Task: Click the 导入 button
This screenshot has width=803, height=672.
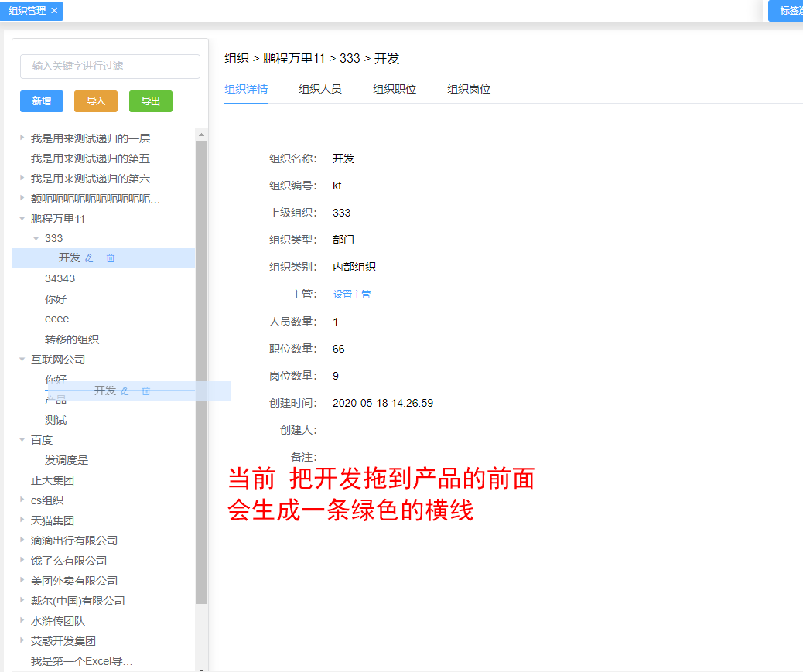Action: (95, 101)
